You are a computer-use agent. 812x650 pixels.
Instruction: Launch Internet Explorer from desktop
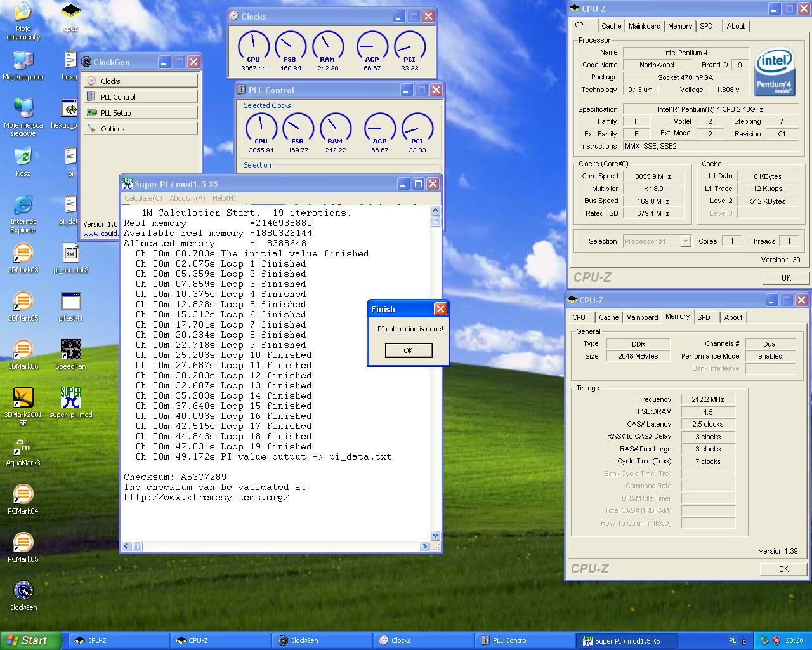tap(23, 214)
